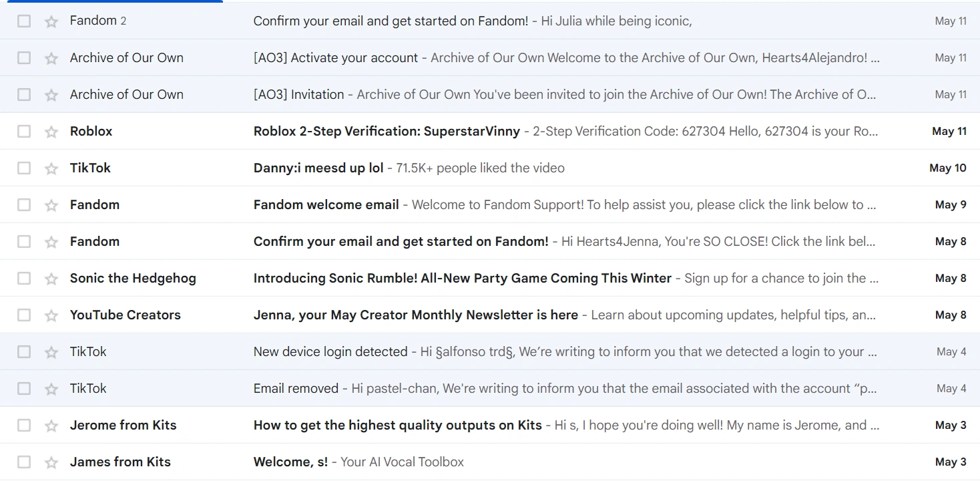Screen dimensions: 980x481
Task: Open the Roblox 2-Step Verification email
Action: tap(387, 132)
